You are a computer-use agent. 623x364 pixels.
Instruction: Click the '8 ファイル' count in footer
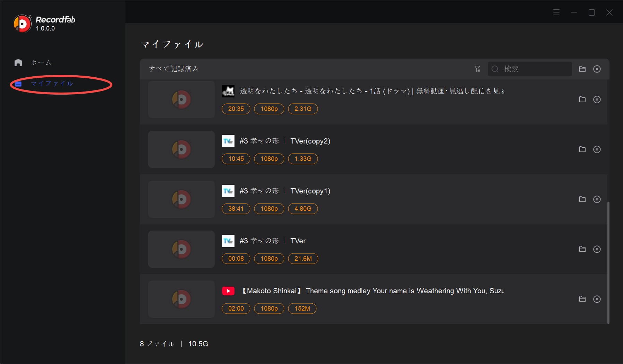point(157,344)
